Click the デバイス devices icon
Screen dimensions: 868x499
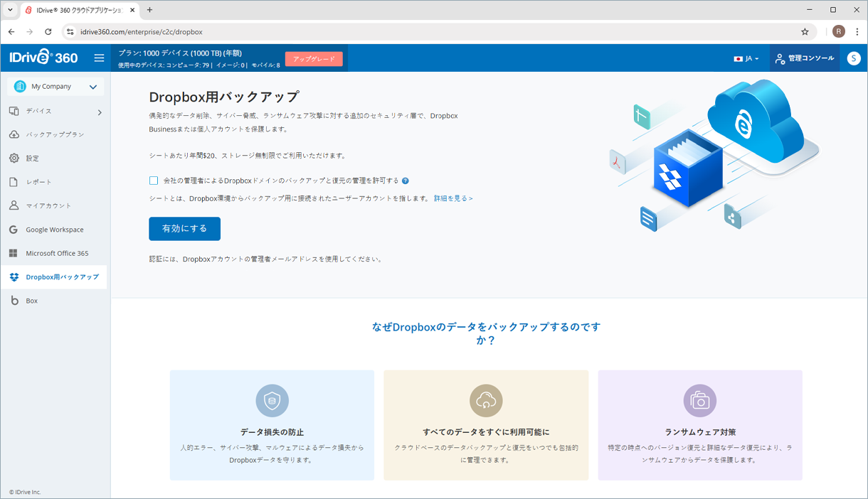pyautogui.click(x=14, y=110)
